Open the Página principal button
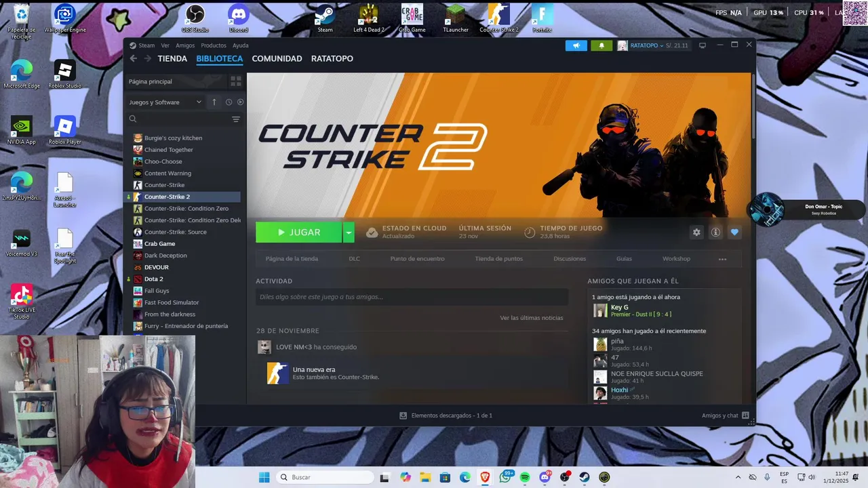The width and height of the screenshot is (868, 488). coord(176,81)
